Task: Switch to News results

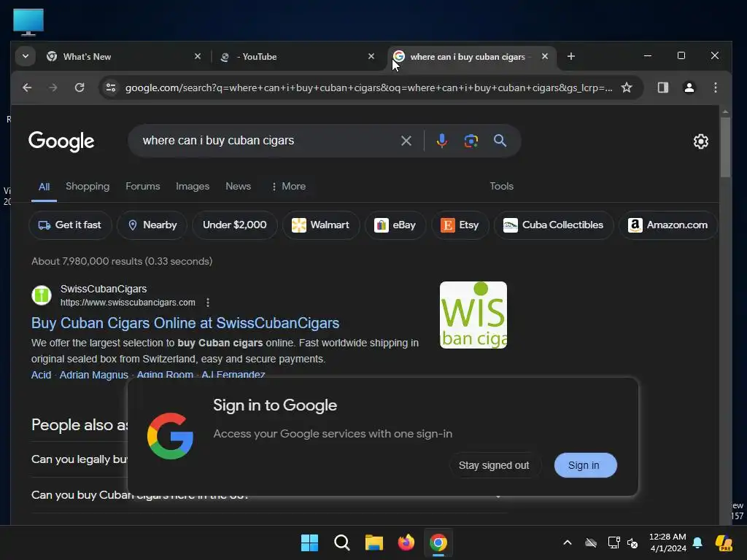Action: (x=238, y=186)
